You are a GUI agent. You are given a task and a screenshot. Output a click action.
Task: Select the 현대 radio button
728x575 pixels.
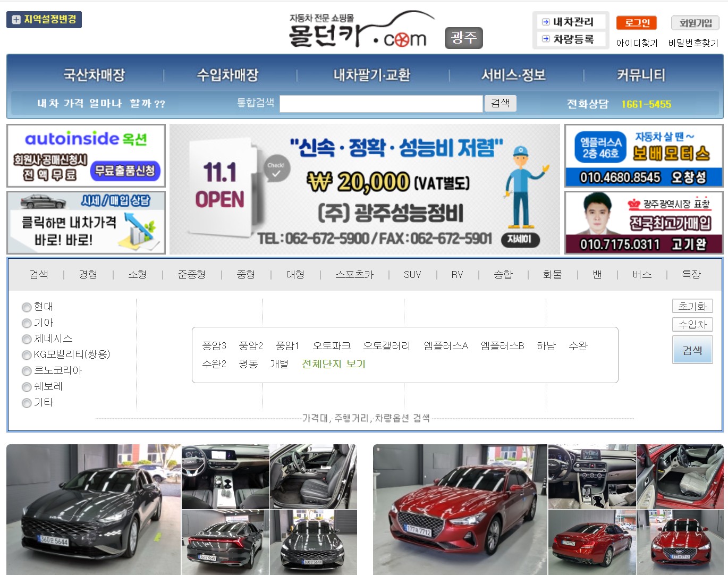click(x=27, y=307)
